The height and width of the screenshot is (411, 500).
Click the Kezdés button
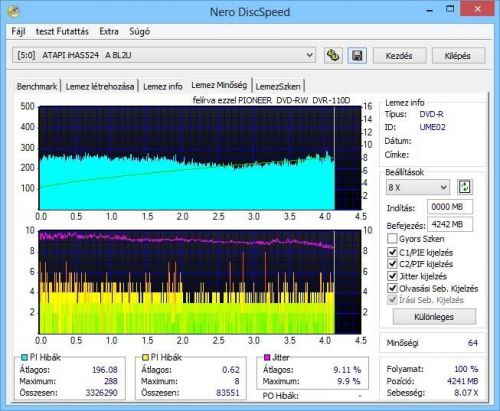[399, 55]
